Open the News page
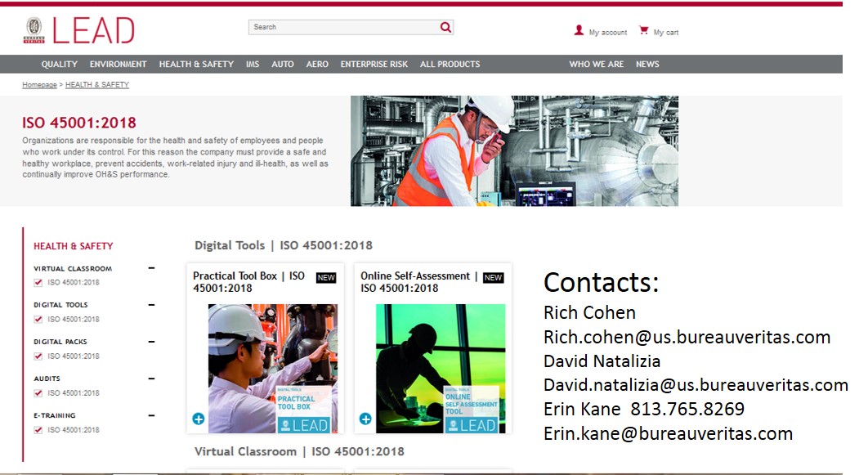 click(647, 65)
